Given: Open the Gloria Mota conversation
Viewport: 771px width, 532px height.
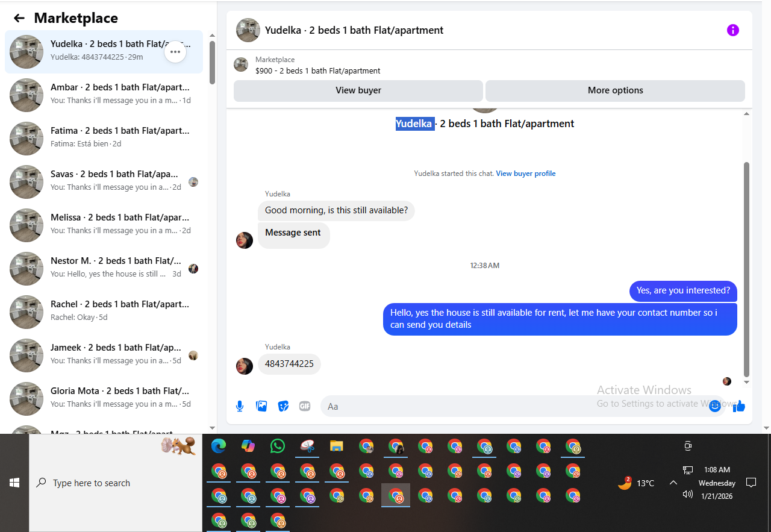Looking at the screenshot, I should 104,399.
